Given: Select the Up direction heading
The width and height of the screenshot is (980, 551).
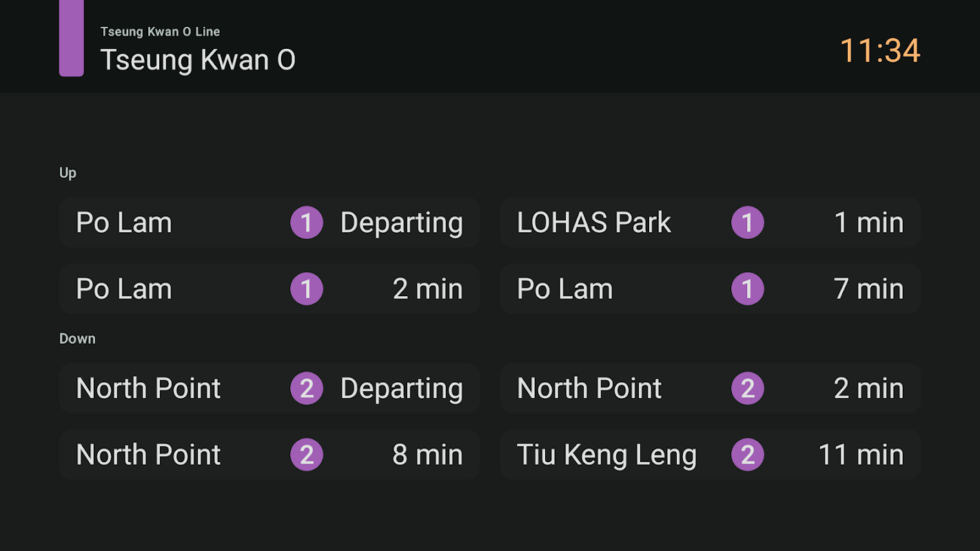Looking at the screenshot, I should (68, 173).
